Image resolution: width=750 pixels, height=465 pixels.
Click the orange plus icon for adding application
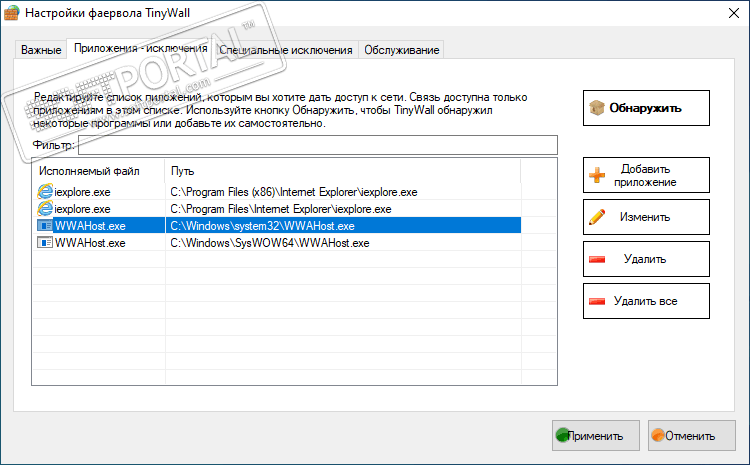coord(597,175)
